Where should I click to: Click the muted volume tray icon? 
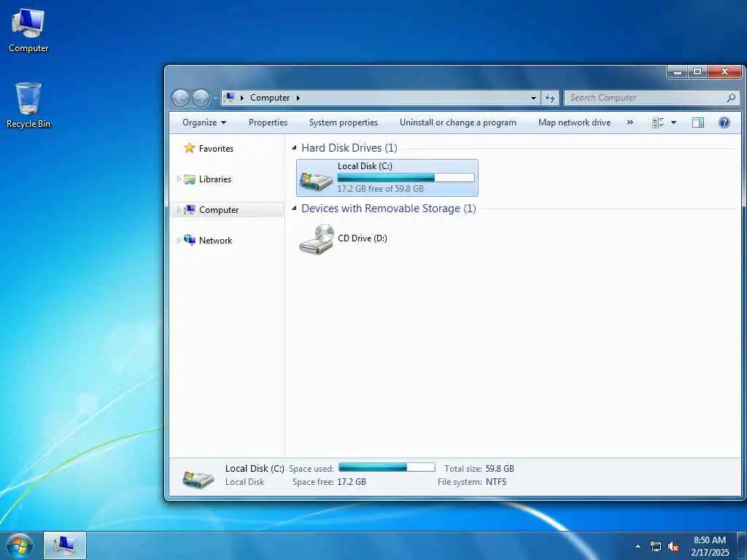coord(673,547)
